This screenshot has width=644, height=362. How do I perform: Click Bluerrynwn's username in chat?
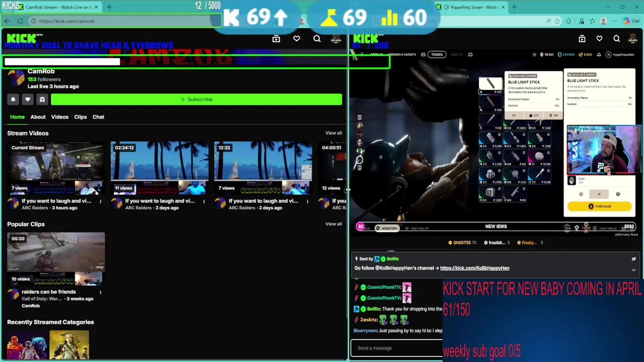coord(365,331)
